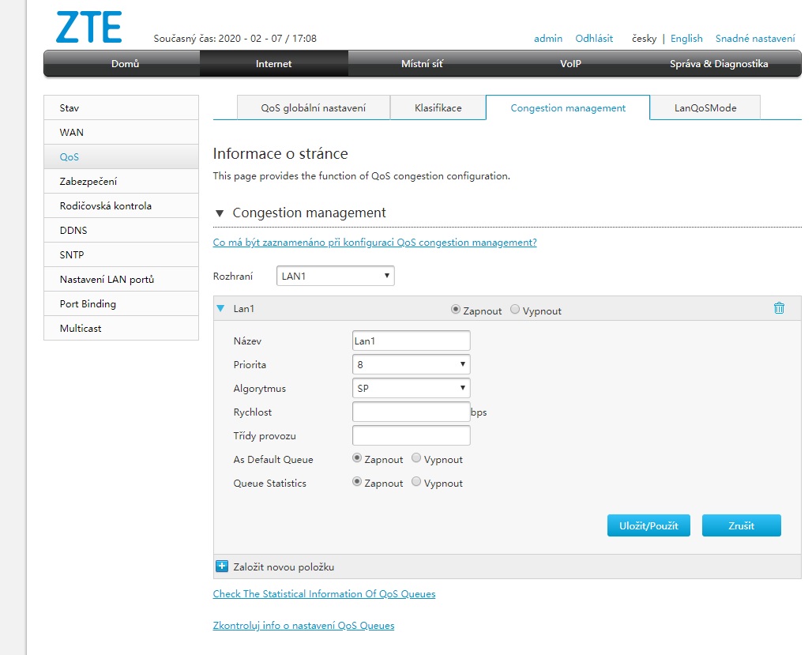Select Vypnout radio for Lan1 entry
This screenshot has width=812, height=655.
(515, 310)
